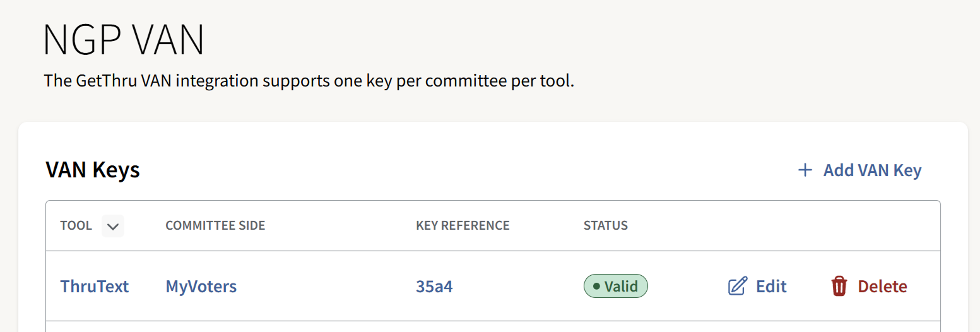Click the pencil edit icon

[x=737, y=287]
